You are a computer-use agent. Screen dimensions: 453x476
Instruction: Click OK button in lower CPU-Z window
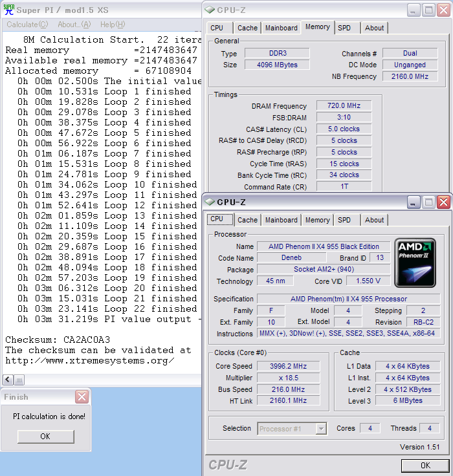click(425, 466)
